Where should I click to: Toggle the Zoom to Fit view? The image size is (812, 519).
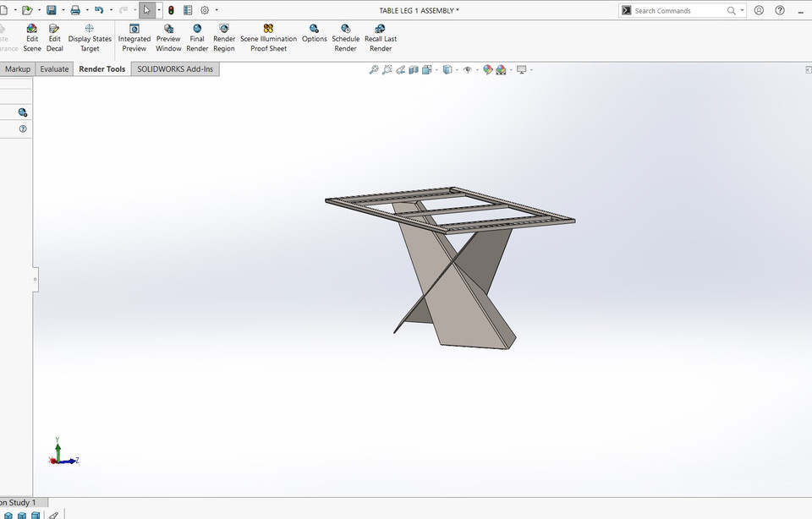pyautogui.click(x=373, y=69)
